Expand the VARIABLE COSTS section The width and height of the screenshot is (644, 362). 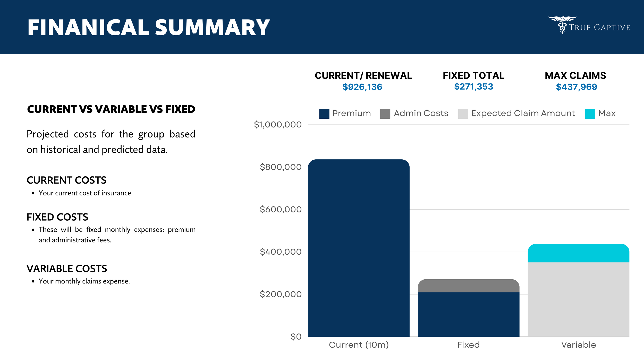[x=67, y=269]
